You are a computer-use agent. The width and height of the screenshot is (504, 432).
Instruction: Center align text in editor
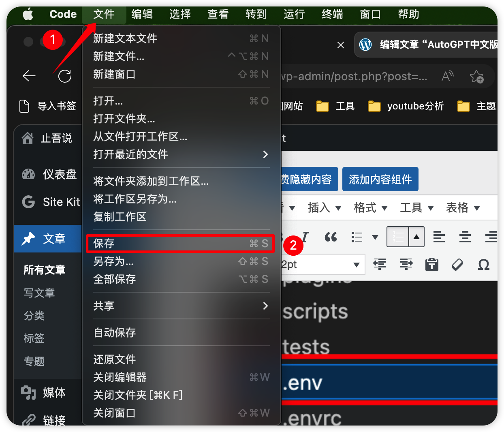(x=465, y=237)
